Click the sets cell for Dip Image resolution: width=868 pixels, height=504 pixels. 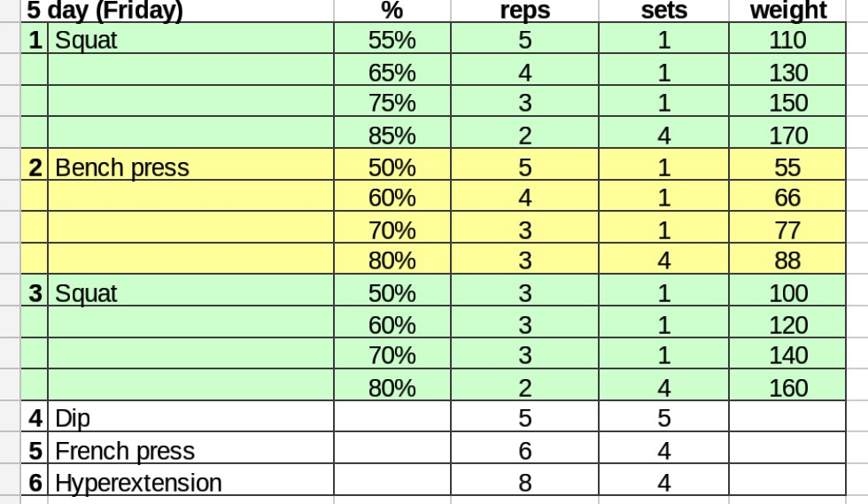pyautogui.click(x=663, y=419)
